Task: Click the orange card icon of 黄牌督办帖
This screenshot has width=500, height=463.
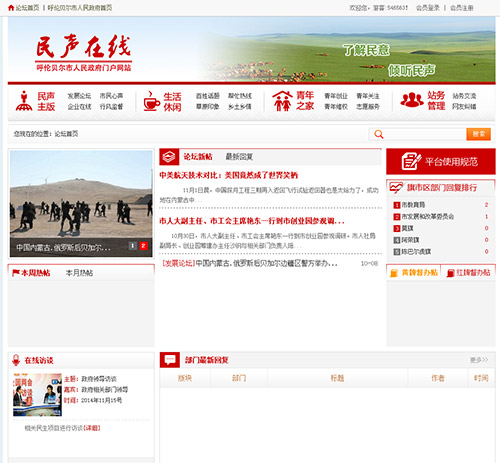Action: tap(394, 273)
